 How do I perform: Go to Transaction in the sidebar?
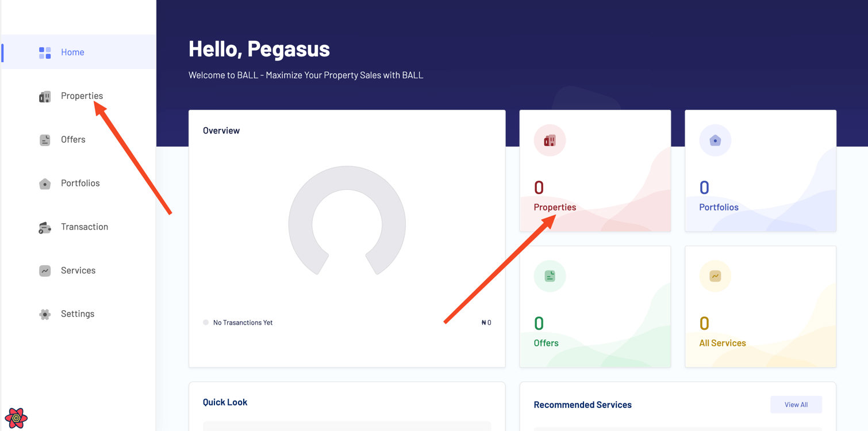pos(85,227)
